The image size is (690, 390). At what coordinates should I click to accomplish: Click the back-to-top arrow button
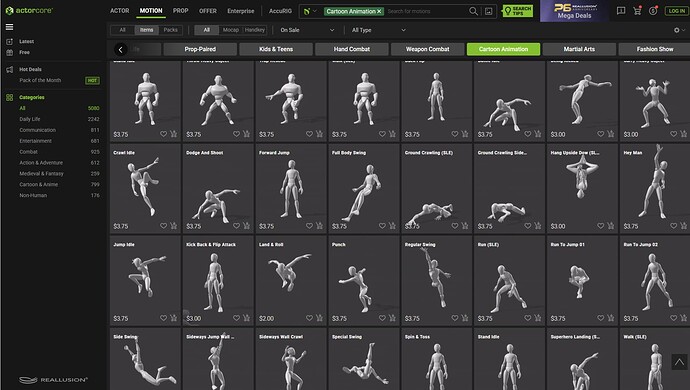pos(679,362)
